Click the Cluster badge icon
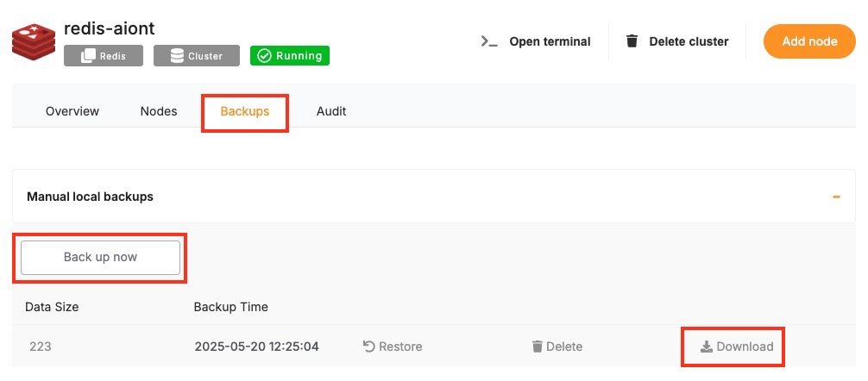This screenshot has height=381, width=868. coord(177,56)
